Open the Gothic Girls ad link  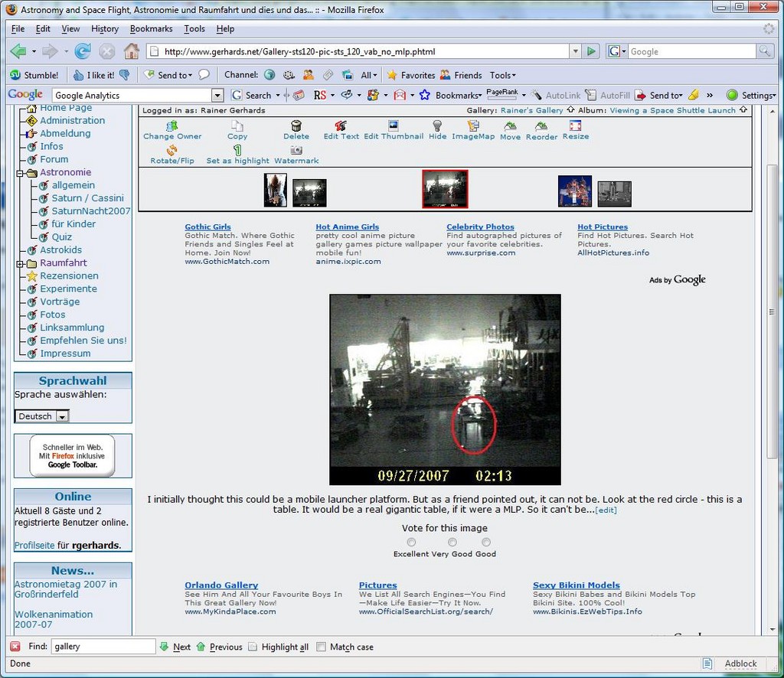click(207, 227)
